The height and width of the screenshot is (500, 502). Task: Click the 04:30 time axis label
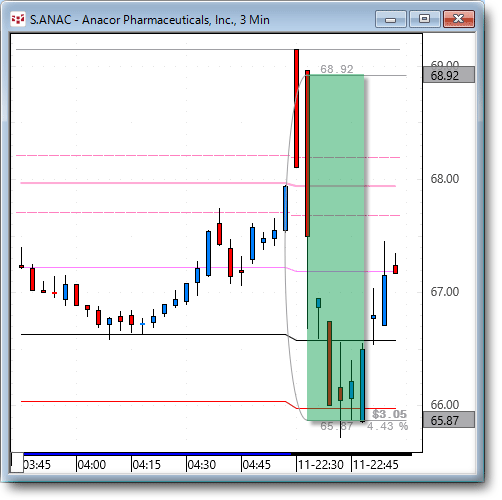point(202,465)
